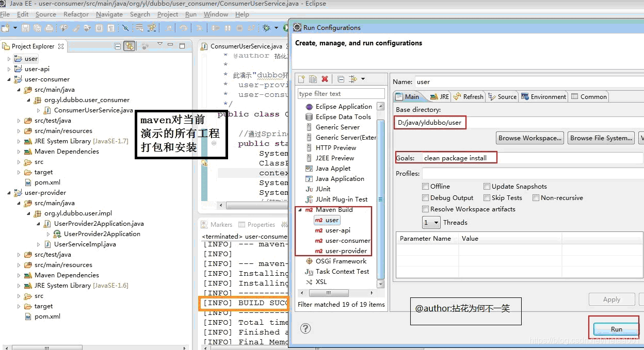This screenshot has width=644, height=350.
Task: Click the Goals input field
Action: 533,158
